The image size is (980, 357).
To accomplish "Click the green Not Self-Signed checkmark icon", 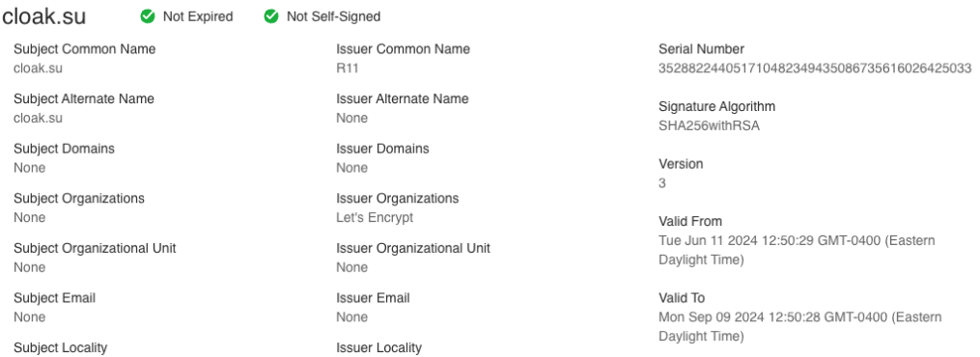I will pyautogui.click(x=271, y=16).
